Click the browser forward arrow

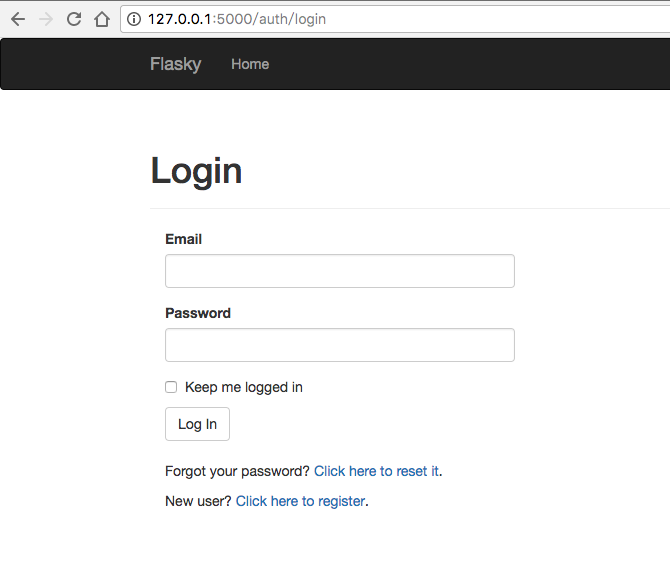click(45, 19)
